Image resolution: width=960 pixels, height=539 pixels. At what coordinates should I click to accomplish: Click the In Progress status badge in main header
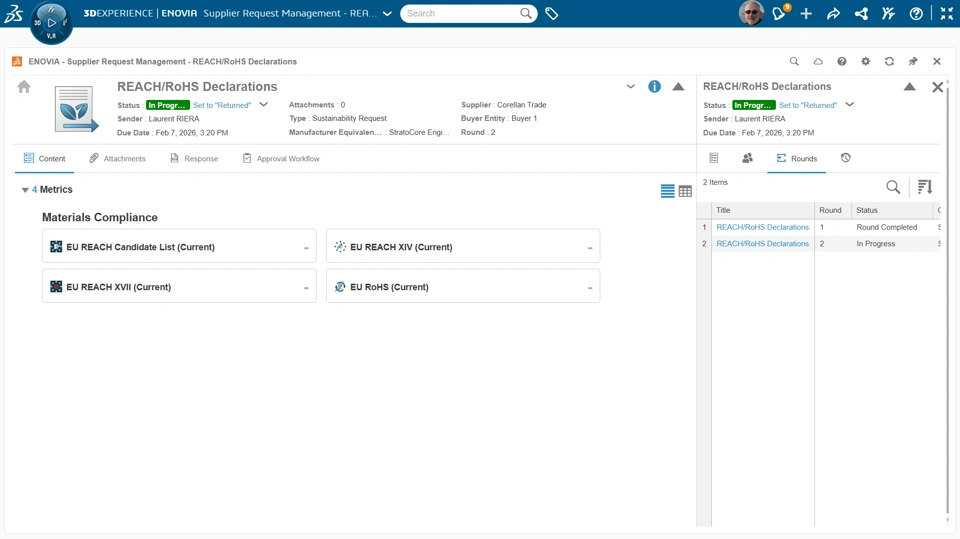[168, 105]
